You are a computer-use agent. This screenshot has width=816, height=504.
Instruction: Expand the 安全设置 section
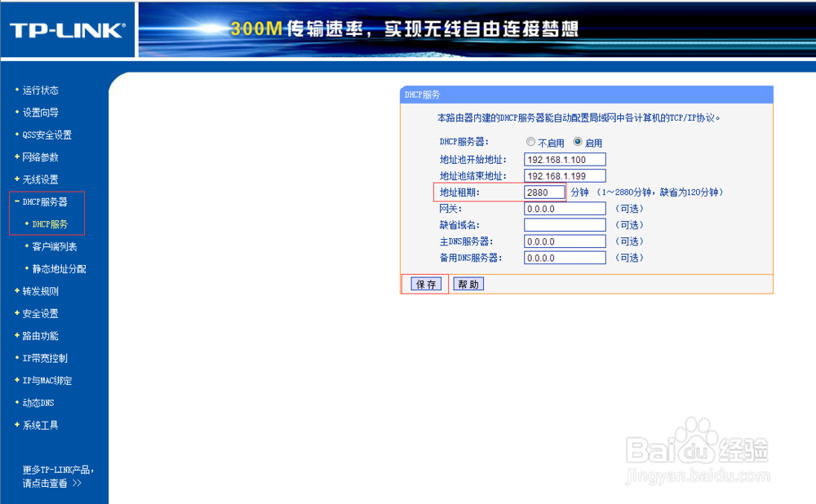[38, 312]
